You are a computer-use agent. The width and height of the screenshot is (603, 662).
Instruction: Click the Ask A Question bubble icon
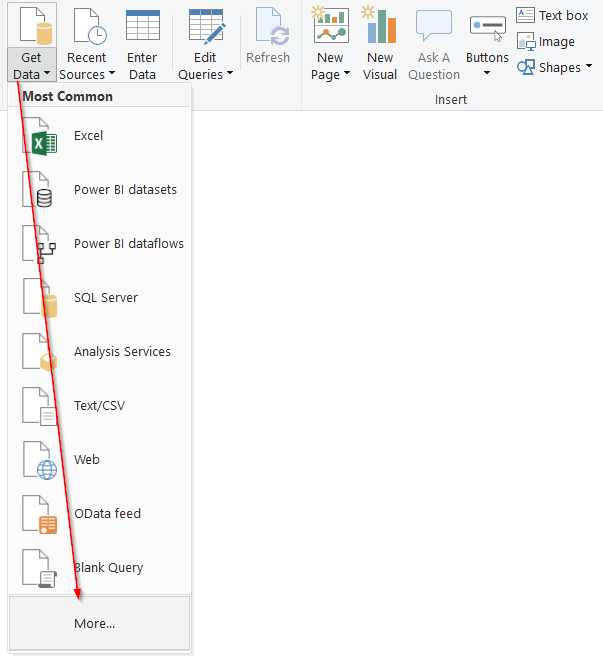click(x=434, y=24)
